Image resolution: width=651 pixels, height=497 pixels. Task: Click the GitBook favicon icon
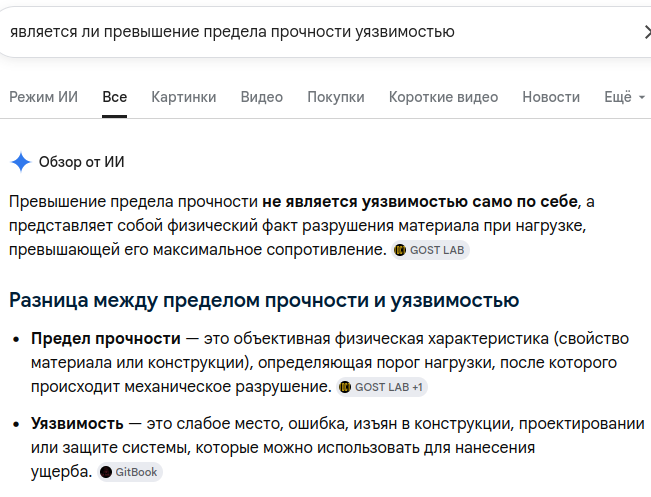click(x=106, y=472)
